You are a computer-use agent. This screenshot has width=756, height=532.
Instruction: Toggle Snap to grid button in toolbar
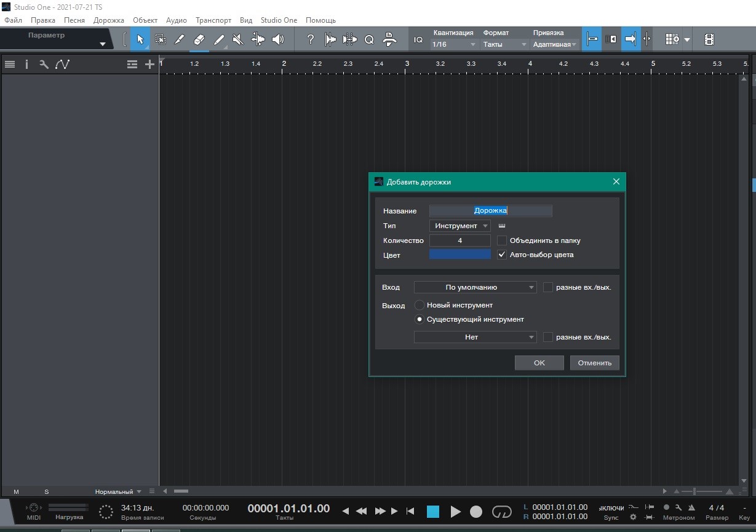(592, 39)
